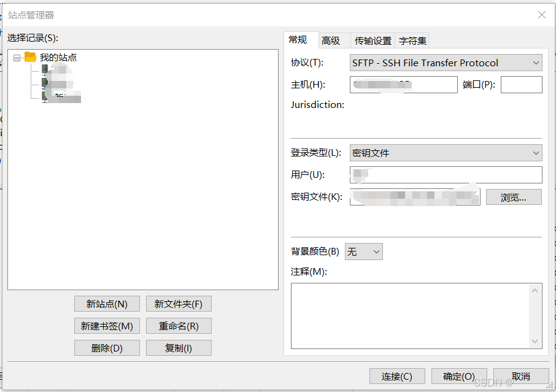Click the 新建书签(M) button

[107, 326]
